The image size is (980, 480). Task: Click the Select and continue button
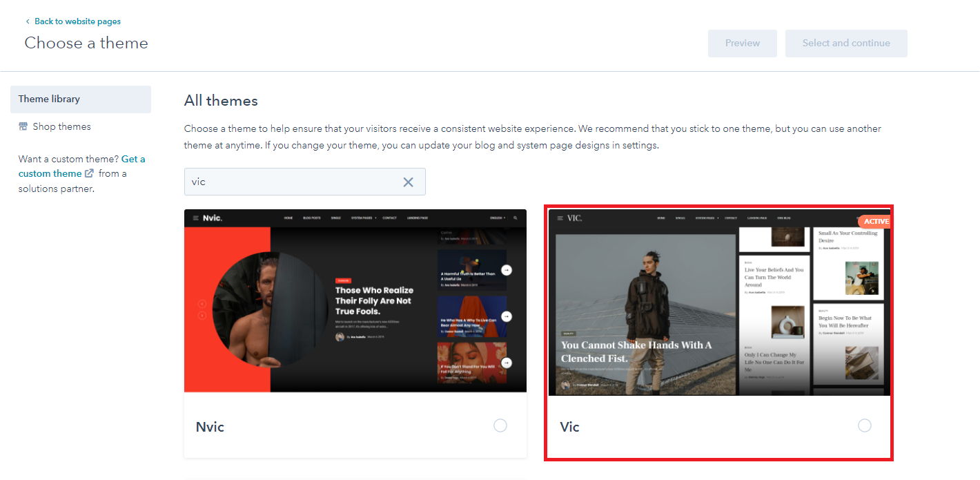click(x=845, y=43)
